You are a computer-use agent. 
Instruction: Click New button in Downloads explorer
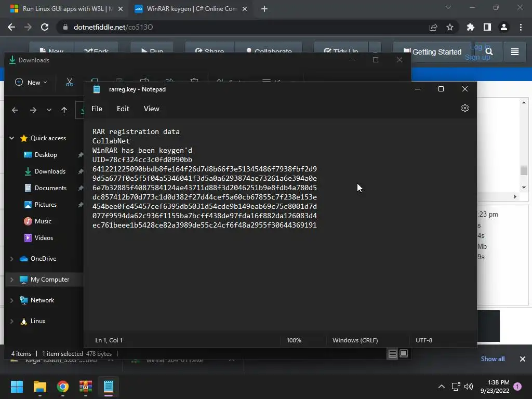pyautogui.click(x=31, y=83)
